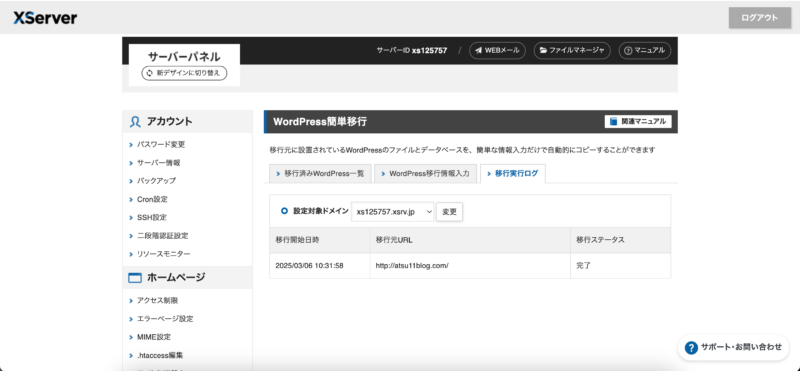Click the 2025/03/06 10:31:58 date cell

320,266
